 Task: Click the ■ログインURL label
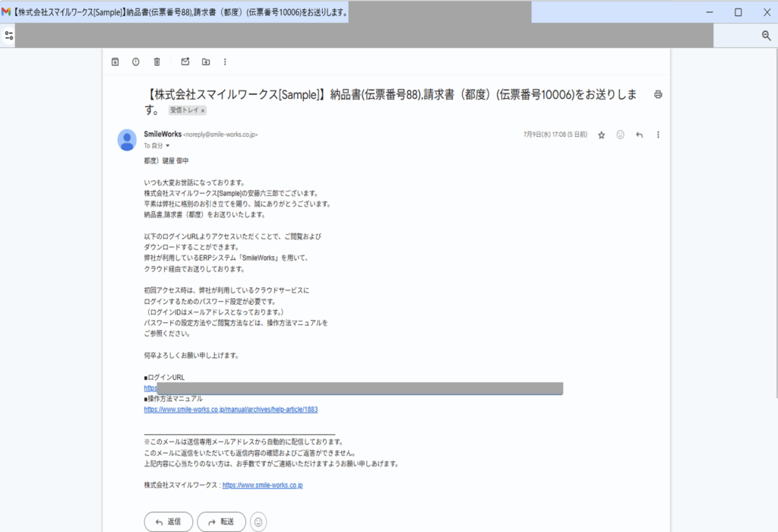164,377
